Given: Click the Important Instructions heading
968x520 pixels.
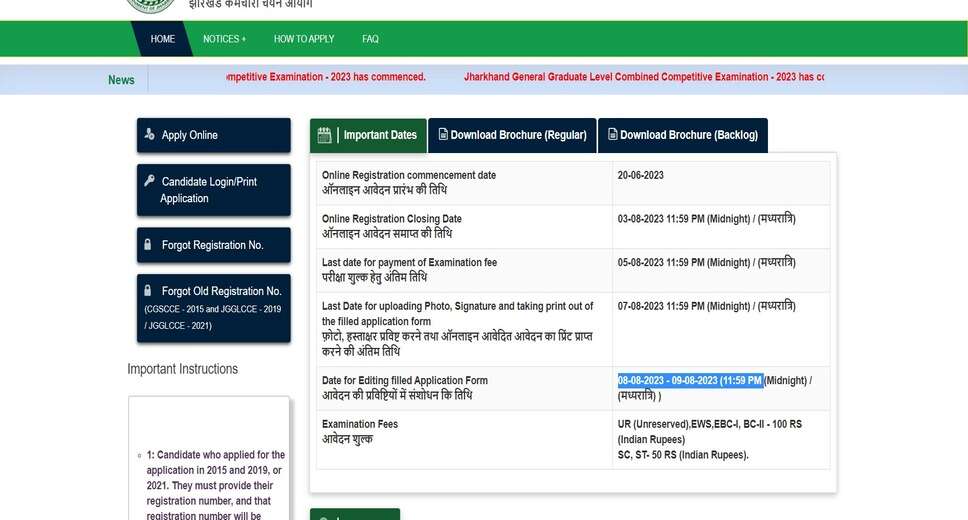Looking at the screenshot, I should click(182, 369).
